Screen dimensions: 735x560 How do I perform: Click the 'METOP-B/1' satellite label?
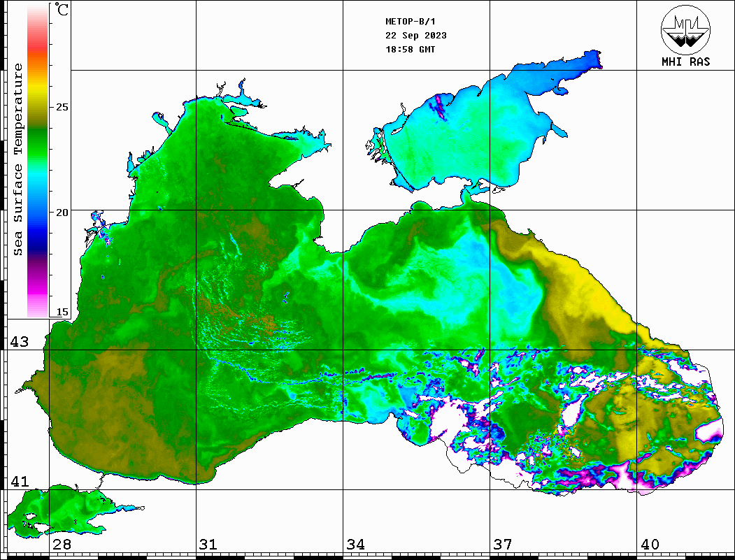[x=411, y=22]
